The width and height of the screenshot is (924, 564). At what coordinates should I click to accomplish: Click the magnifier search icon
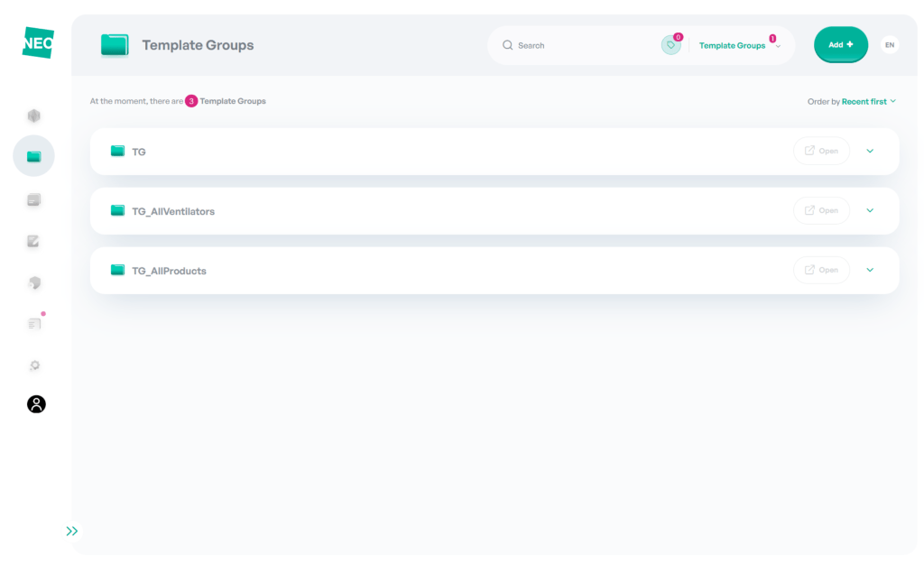tap(507, 45)
